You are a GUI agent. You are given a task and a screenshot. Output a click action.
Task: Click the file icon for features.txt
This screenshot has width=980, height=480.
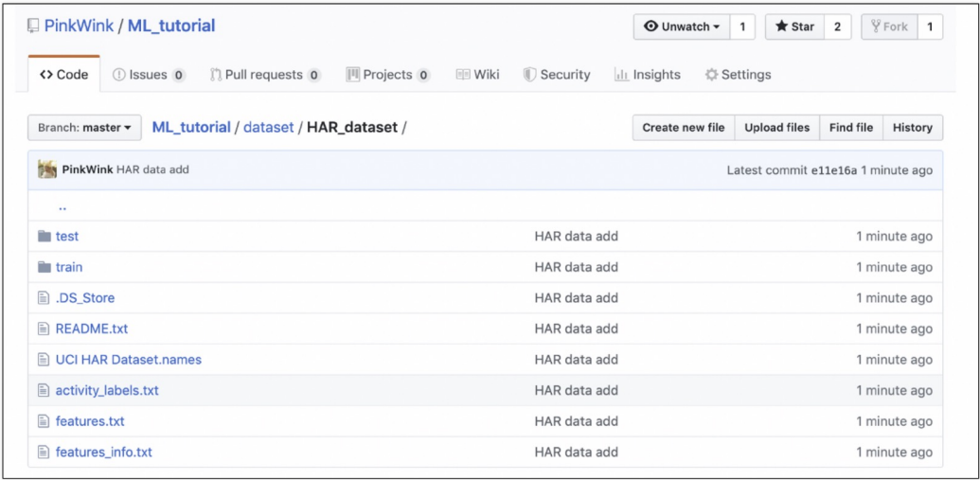pos(44,421)
